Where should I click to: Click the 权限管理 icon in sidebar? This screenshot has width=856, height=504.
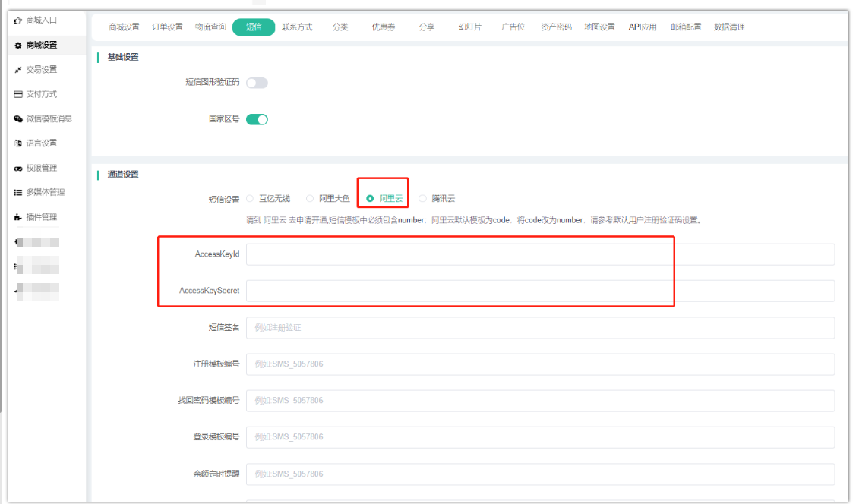[18, 169]
